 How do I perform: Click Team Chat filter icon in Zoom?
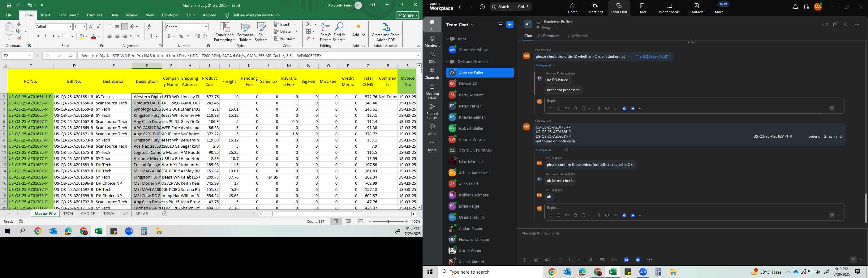point(501,25)
